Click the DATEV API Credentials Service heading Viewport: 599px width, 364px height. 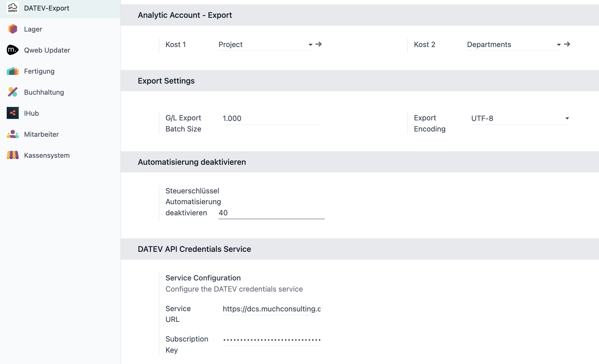click(x=194, y=249)
